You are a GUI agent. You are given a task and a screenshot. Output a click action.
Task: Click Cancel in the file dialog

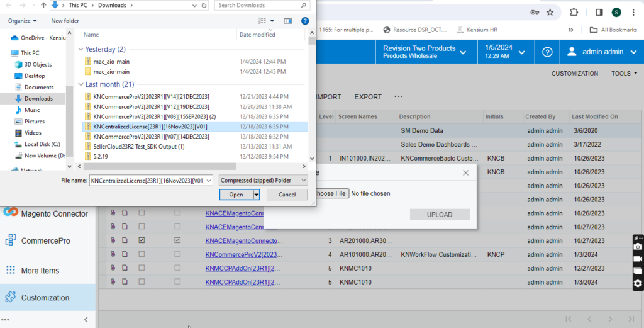287,195
